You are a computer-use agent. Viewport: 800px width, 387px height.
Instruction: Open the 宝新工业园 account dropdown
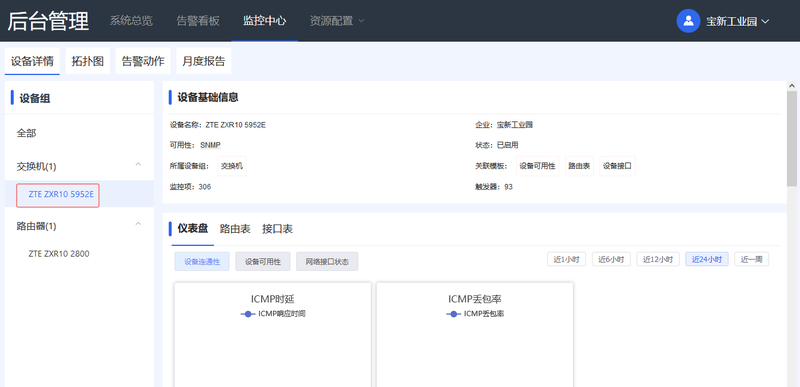click(737, 21)
